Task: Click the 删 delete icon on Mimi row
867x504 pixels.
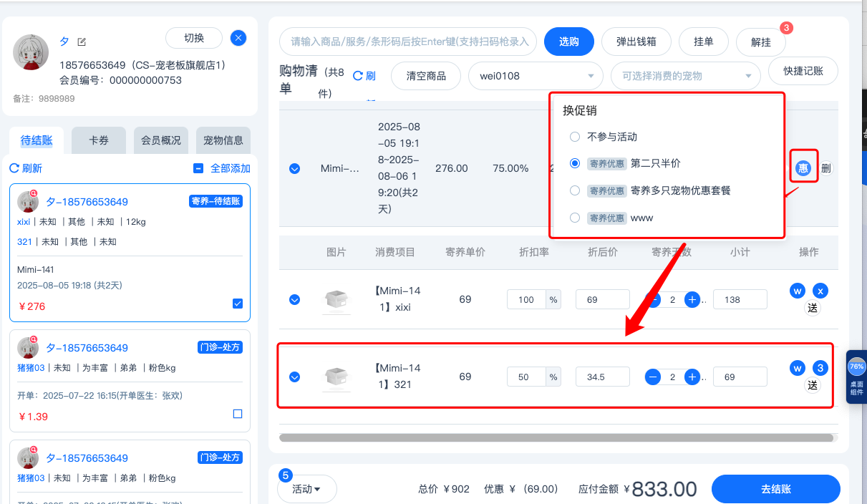Action: pos(825,169)
